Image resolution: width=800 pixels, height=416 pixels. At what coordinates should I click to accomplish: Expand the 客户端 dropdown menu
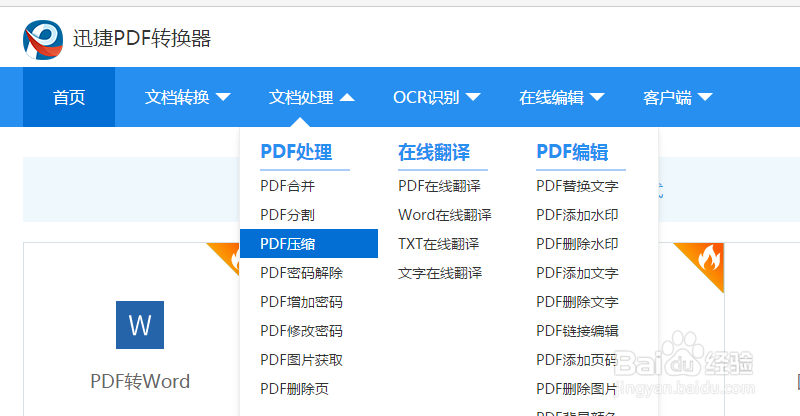(678, 97)
